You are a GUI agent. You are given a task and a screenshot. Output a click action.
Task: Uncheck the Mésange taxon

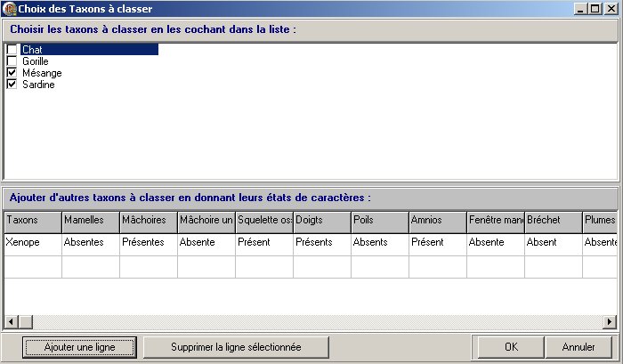pos(12,73)
